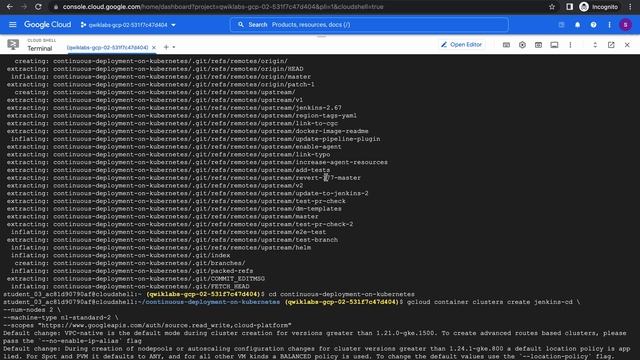Click the Open Editor button
Image resolution: width=640 pixels, height=360 pixels.
tap(461, 44)
